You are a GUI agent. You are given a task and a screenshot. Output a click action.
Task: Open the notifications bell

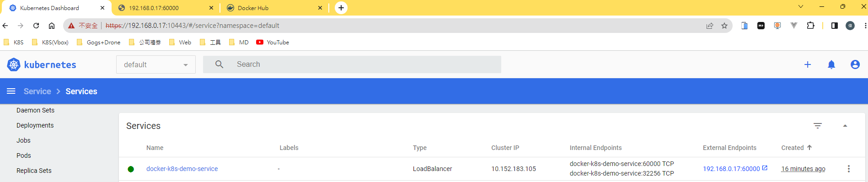[x=831, y=64]
